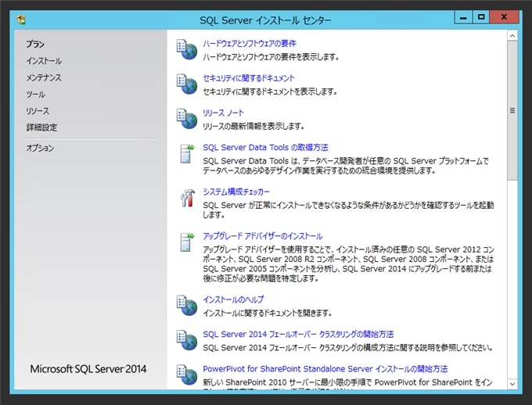Switch to the メンテナンス category
The width and height of the screenshot is (532, 405).
click(x=44, y=77)
